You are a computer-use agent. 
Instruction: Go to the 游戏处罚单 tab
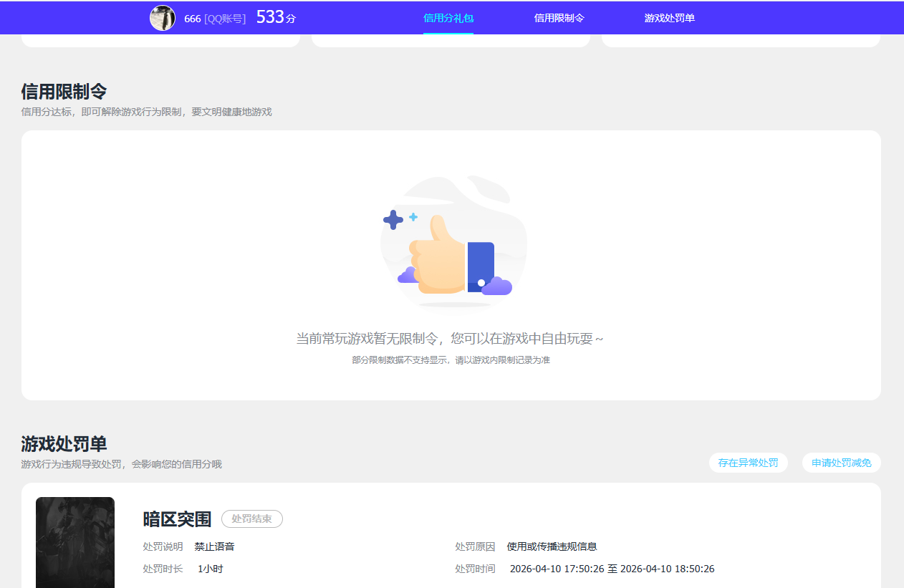(670, 18)
